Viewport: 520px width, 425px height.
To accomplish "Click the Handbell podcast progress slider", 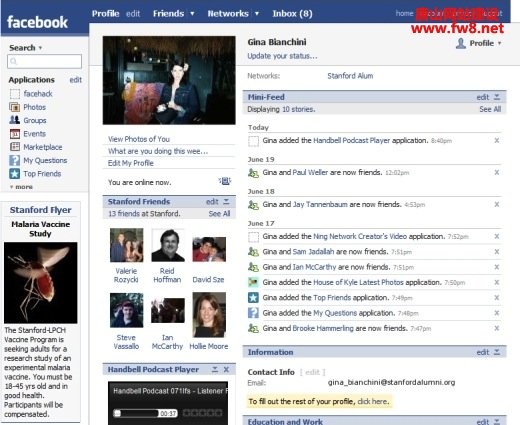I will [136, 413].
